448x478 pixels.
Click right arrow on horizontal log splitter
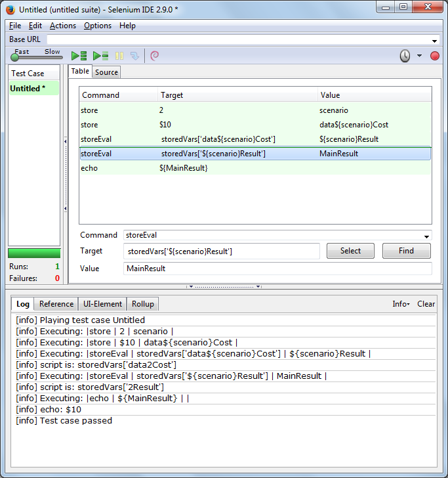258,286
